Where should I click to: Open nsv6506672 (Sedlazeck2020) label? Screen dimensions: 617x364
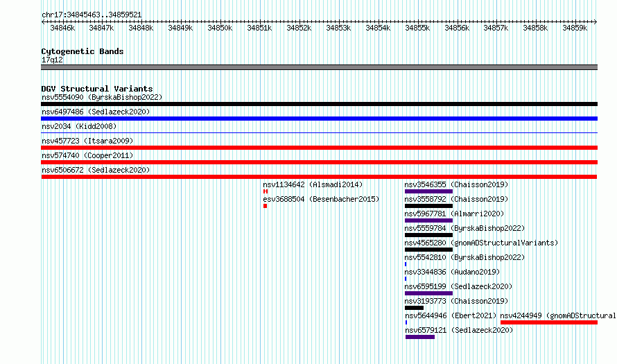[x=96, y=170]
